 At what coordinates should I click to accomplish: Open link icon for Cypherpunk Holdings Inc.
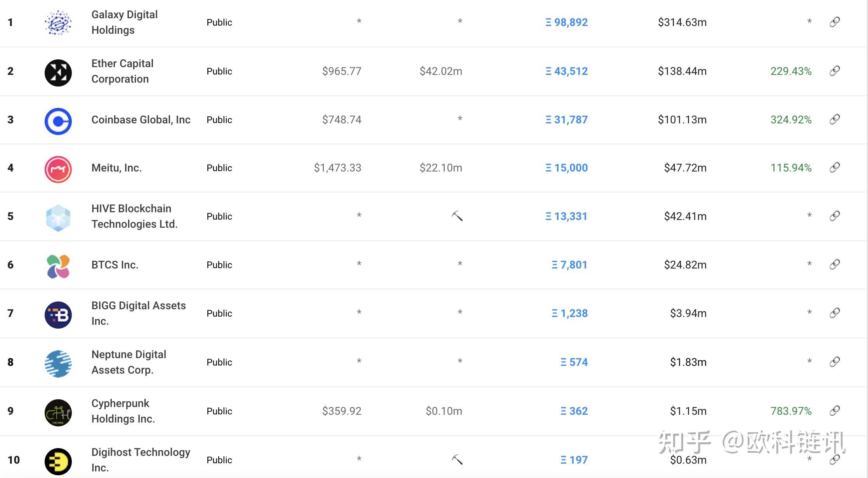(835, 410)
